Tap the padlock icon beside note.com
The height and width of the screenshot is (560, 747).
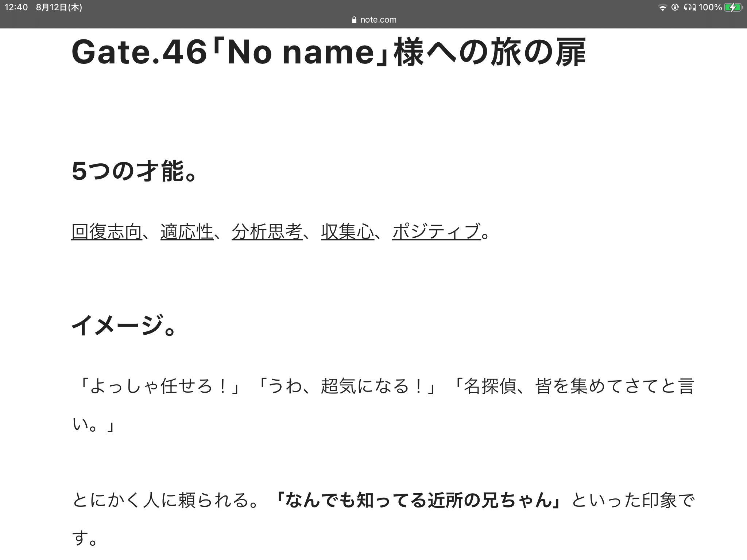[x=354, y=20]
